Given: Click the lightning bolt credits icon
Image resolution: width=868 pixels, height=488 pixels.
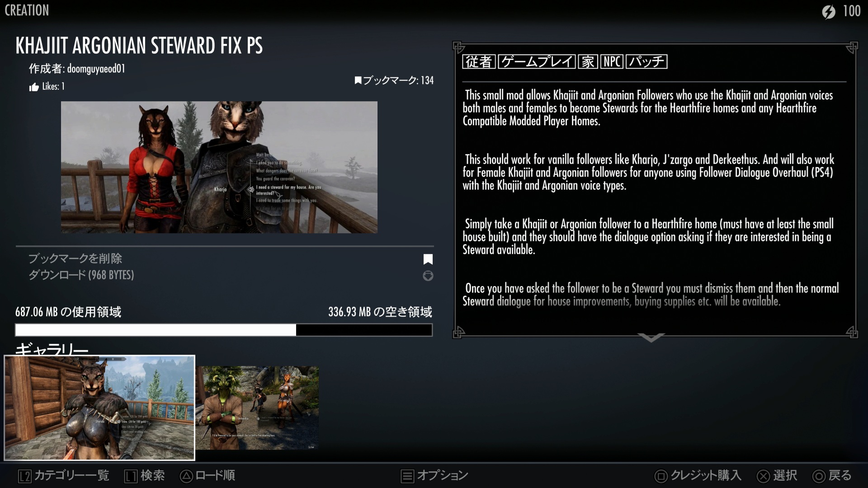Looking at the screenshot, I should (828, 11).
